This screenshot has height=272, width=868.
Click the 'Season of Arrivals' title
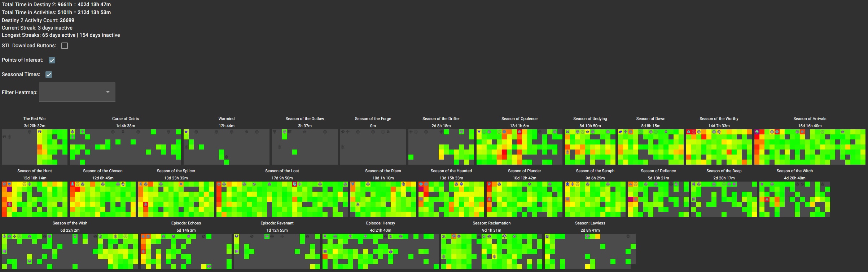[x=810, y=119]
